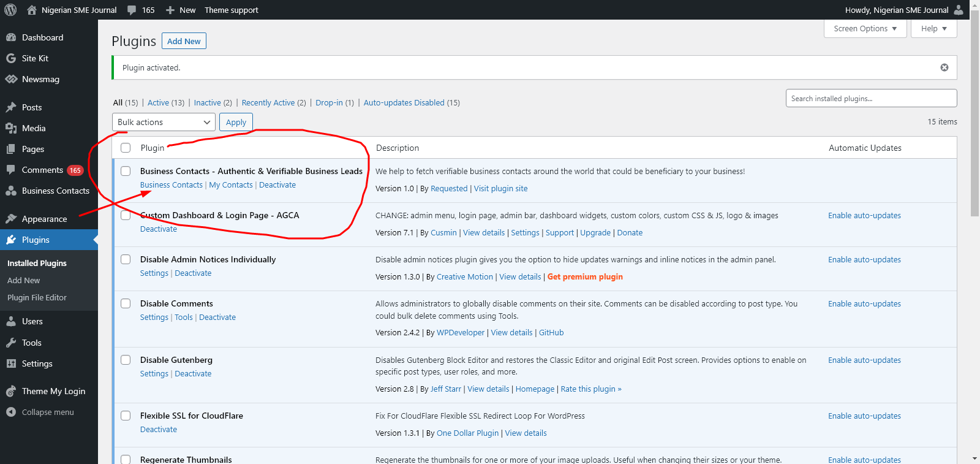Dismiss the Plugin activated notice
The image size is (980, 464).
pos(944,67)
